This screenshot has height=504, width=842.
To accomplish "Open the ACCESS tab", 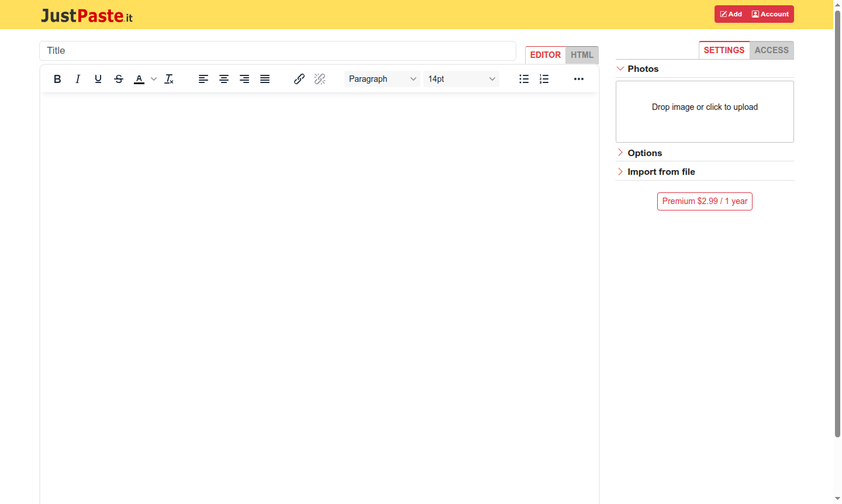I will tap(771, 50).
